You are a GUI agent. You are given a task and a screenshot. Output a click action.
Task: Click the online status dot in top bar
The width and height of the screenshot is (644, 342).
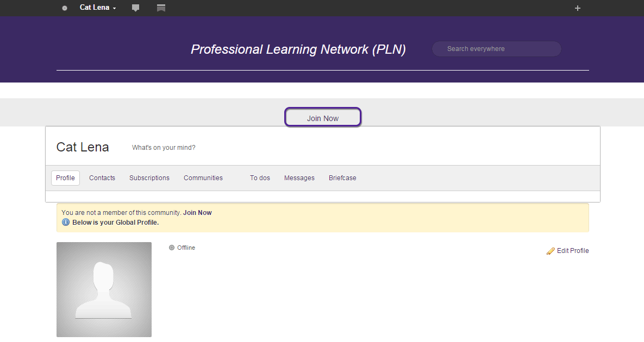(65, 8)
